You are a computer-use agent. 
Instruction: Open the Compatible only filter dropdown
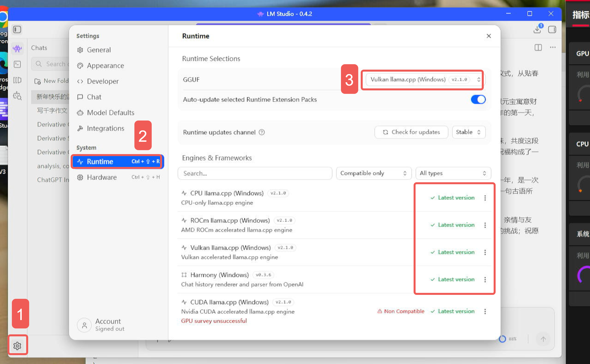tap(373, 173)
